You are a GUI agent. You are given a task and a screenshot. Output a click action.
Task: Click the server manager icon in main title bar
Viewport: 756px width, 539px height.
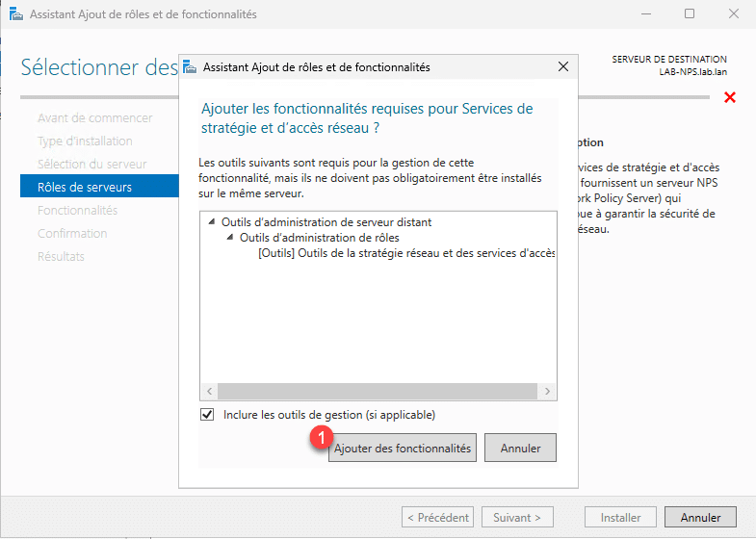tap(15, 14)
